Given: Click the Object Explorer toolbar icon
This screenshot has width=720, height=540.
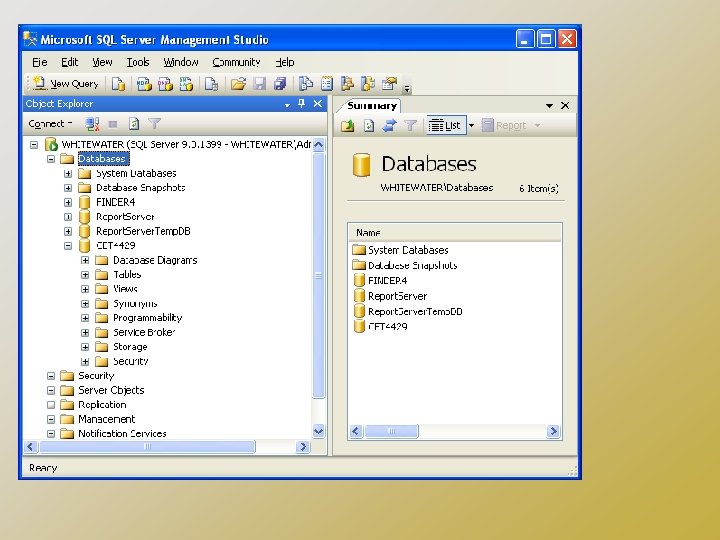Looking at the screenshot, I should click(348, 84).
